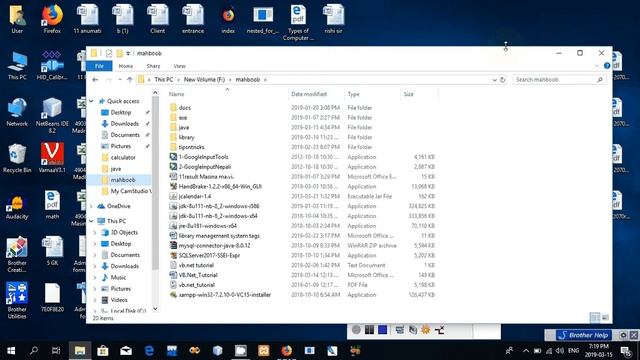
Task: Expand Videos under This PC
Action: tap(95, 300)
